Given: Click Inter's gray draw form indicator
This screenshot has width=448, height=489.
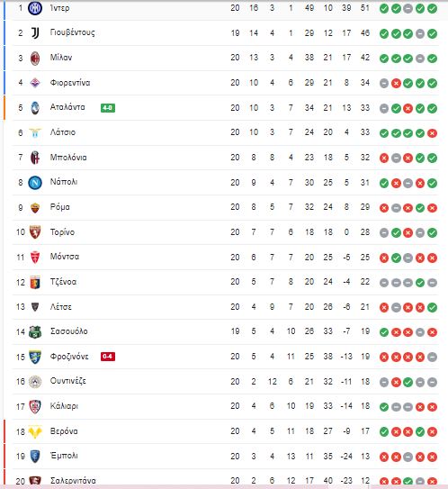Looking at the screenshot, I should tap(408, 9).
